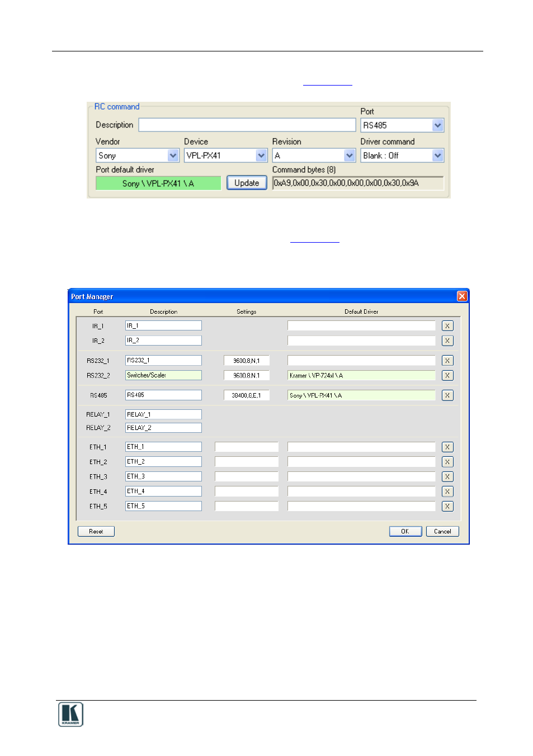Clear the Sony VPL-PX41 driver on RS485

point(447,395)
